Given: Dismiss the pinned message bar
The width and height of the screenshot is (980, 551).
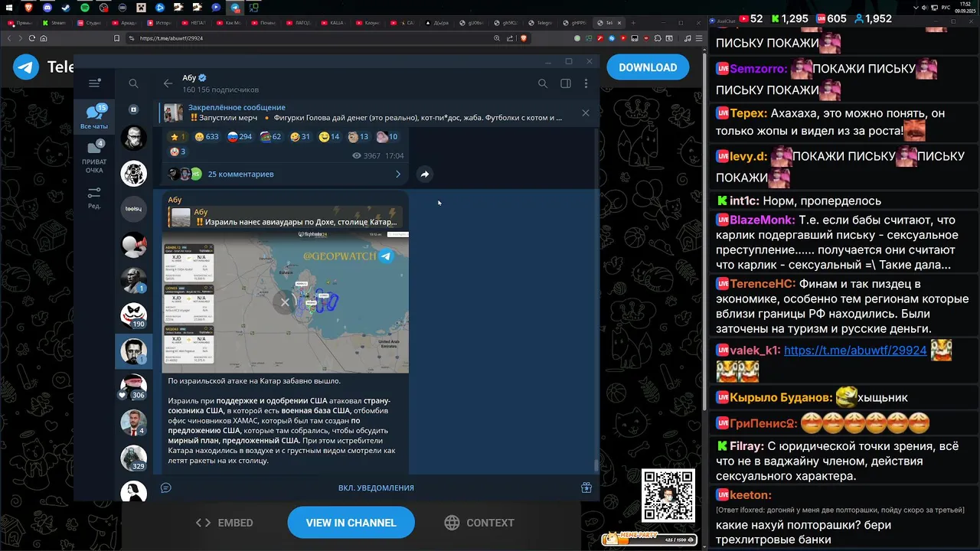Looking at the screenshot, I should click(x=586, y=112).
